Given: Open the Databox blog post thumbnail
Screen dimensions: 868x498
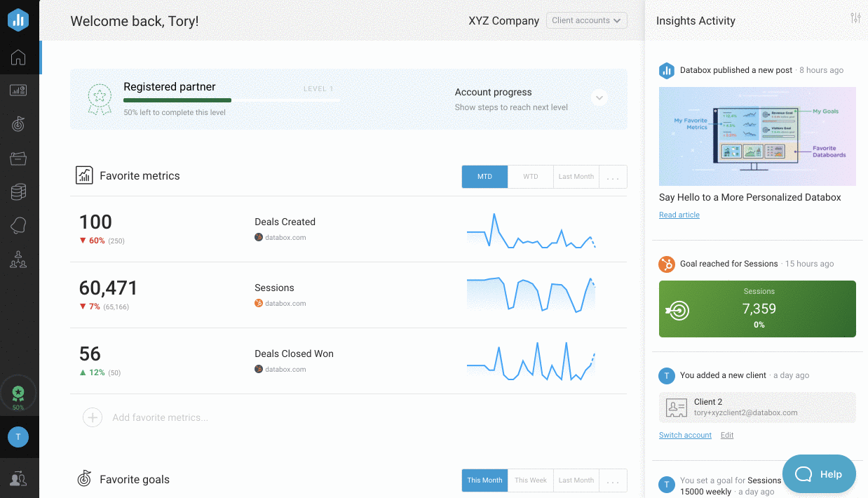Looking at the screenshot, I should click(757, 136).
